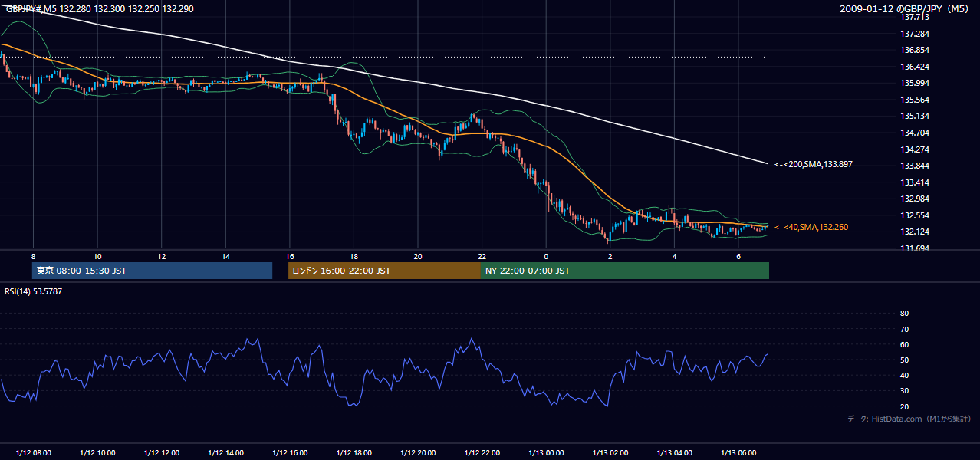
Task: Click hour tick 0 under the price chart
Action: [x=546, y=256]
